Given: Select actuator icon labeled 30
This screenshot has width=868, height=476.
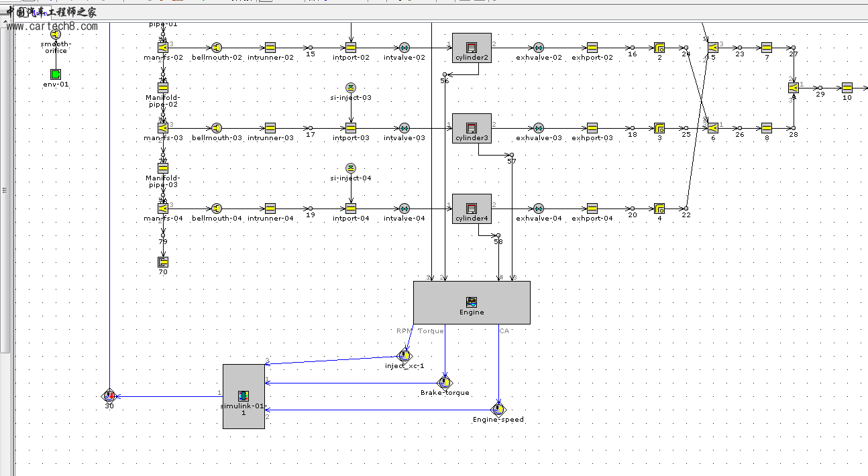Looking at the screenshot, I should tap(109, 396).
